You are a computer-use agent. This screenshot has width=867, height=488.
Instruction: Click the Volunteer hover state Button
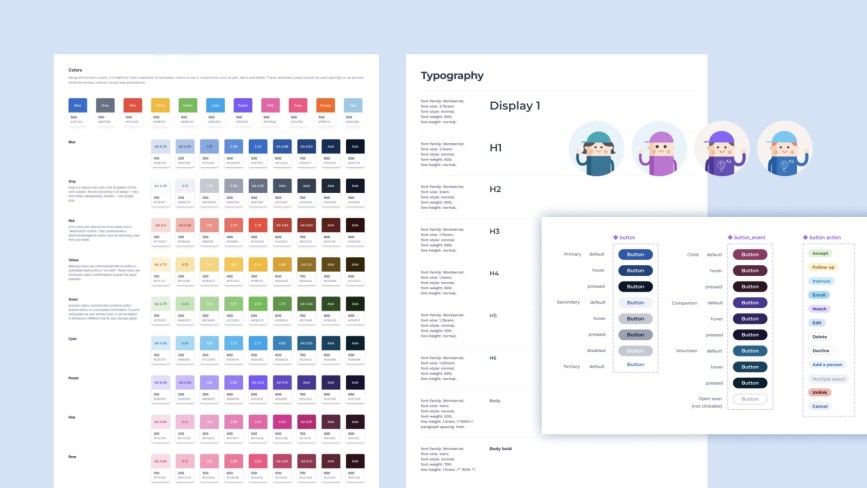point(750,366)
